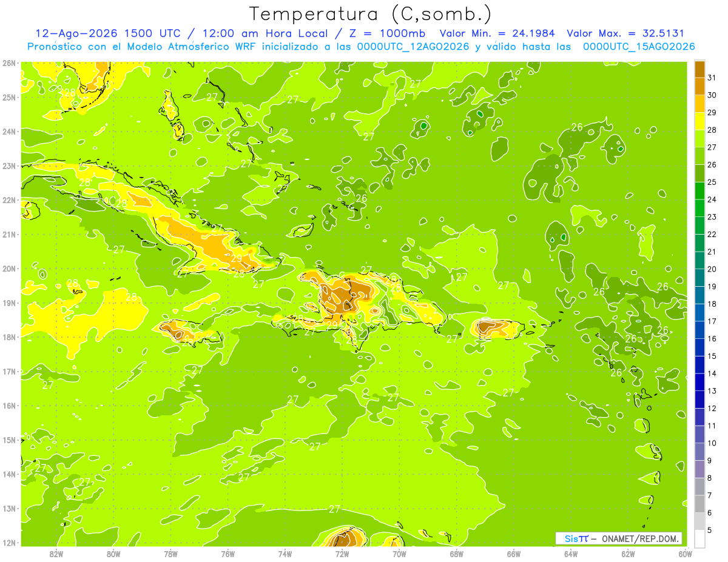This screenshot has width=728, height=562.
Task: Click the longitude axis label "82W"
Action: (56, 554)
